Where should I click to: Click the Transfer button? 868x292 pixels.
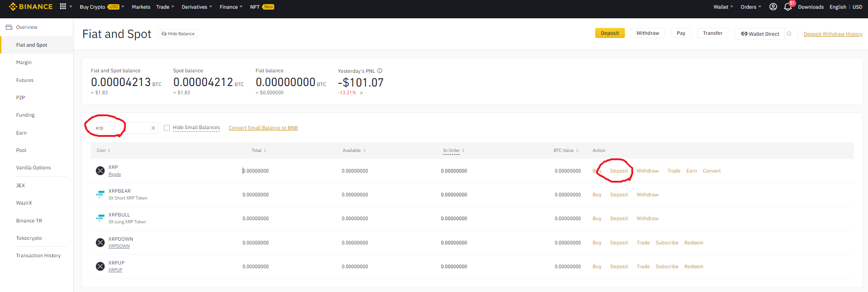[713, 33]
